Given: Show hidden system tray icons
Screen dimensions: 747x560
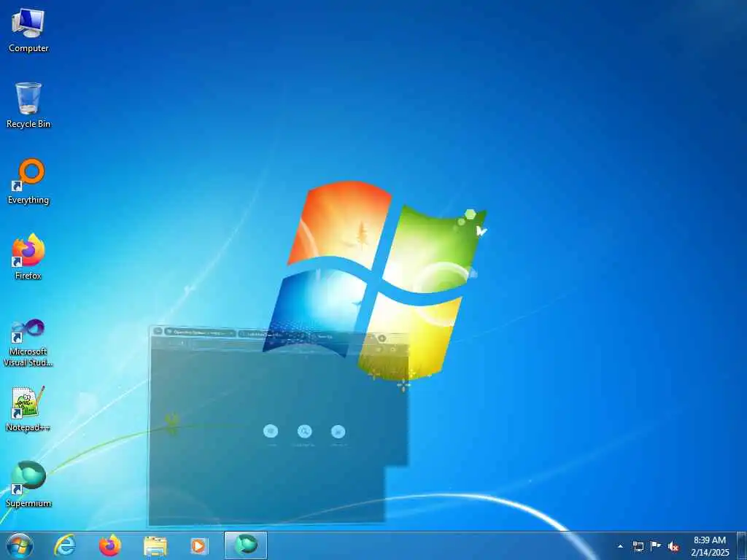Looking at the screenshot, I should coord(620,546).
